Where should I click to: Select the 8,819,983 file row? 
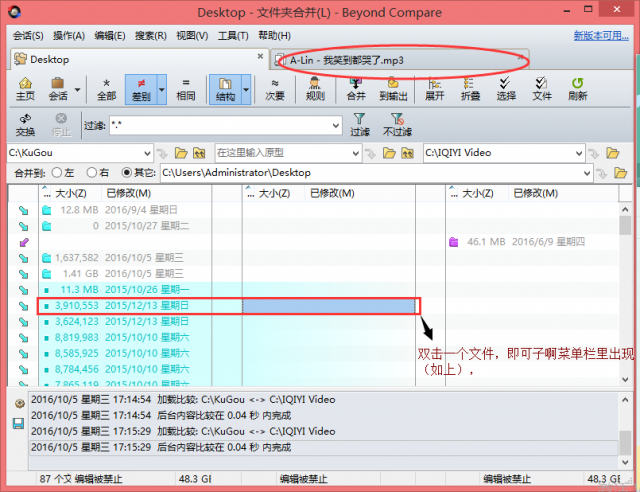125,338
